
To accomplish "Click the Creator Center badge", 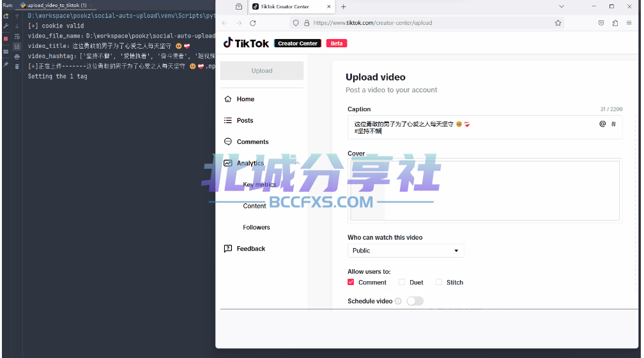I will coord(297,43).
